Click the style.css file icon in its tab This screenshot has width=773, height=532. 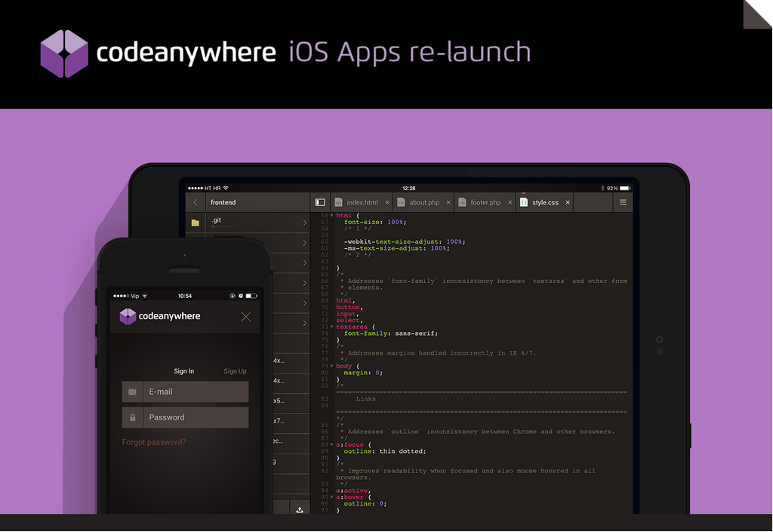(524, 202)
